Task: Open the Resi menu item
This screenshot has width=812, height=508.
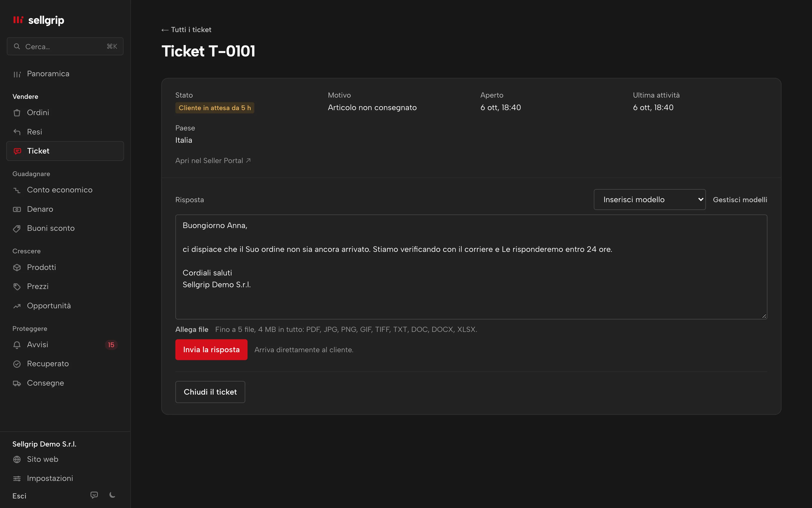Action: (65, 132)
